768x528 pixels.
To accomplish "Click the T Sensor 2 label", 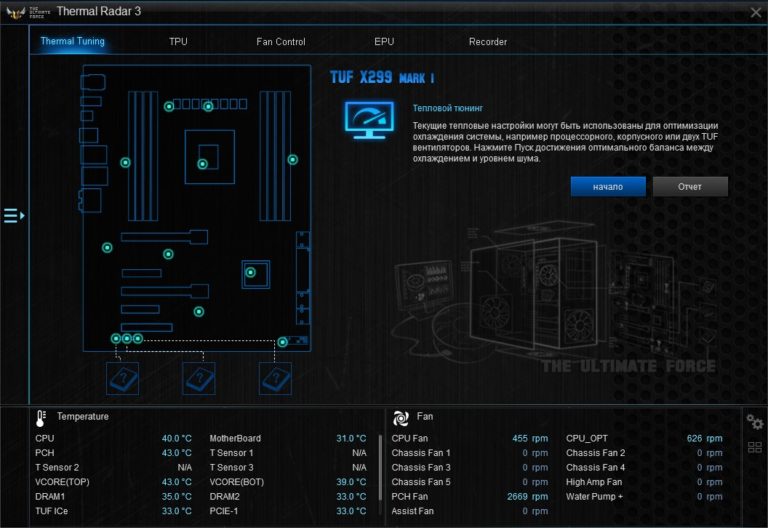I will (57, 467).
